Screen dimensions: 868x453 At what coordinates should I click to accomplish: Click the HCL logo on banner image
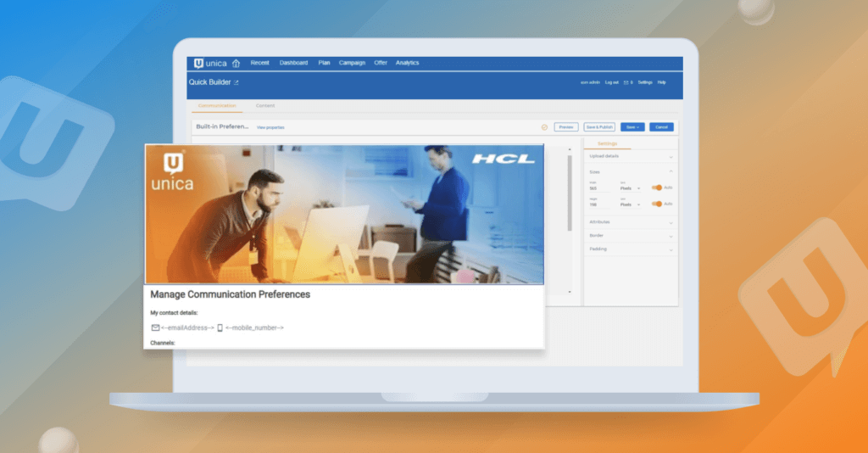click(x=503, y=159)
